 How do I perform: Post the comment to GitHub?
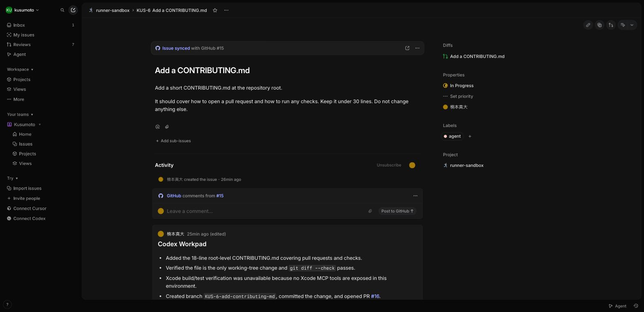397,211
